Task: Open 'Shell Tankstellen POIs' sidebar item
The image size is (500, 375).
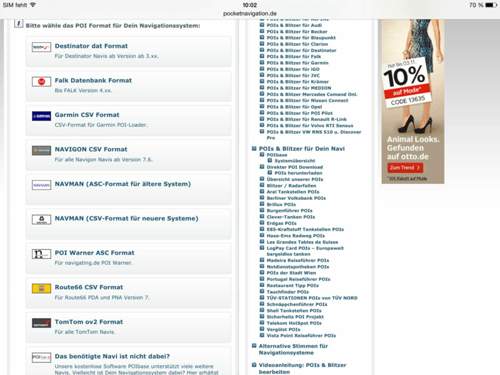Action: click(x=294, y=310)
